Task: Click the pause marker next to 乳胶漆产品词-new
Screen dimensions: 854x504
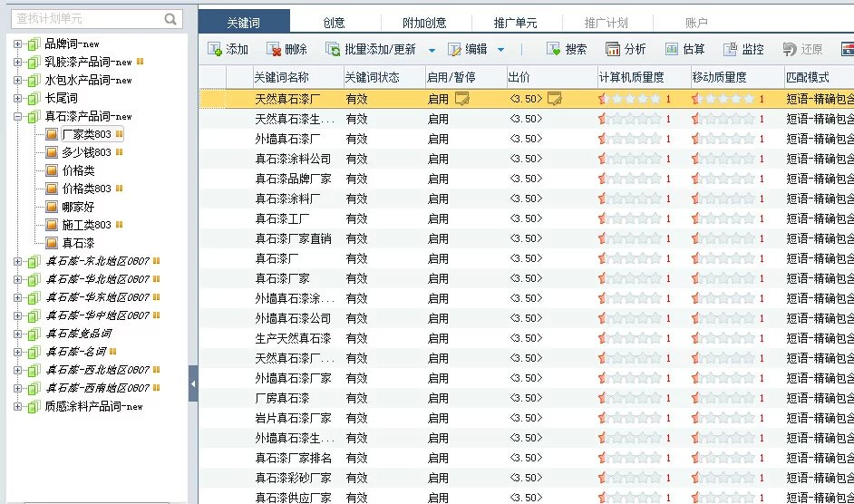Action: tap(140, 62)
